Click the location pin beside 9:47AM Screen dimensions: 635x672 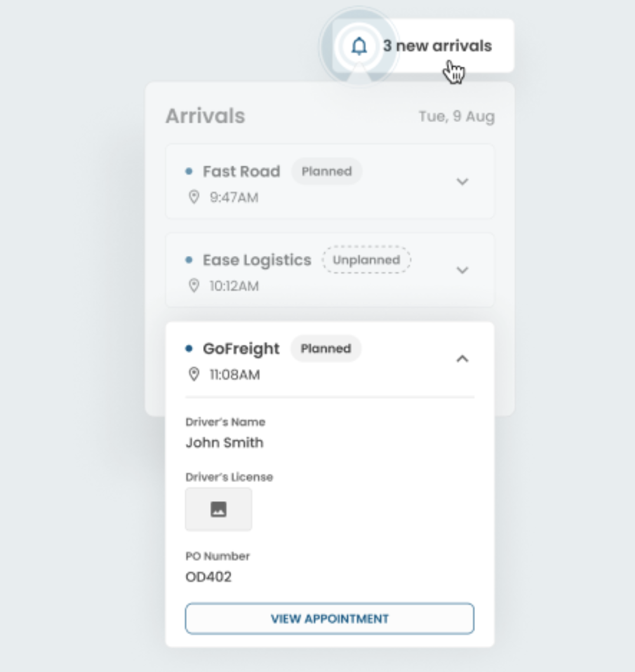pyautogui.click(x=194, y=198)
